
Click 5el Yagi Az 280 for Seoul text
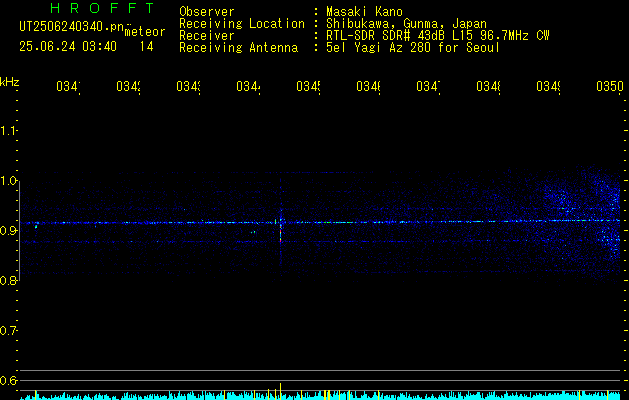tap(413, 48)
